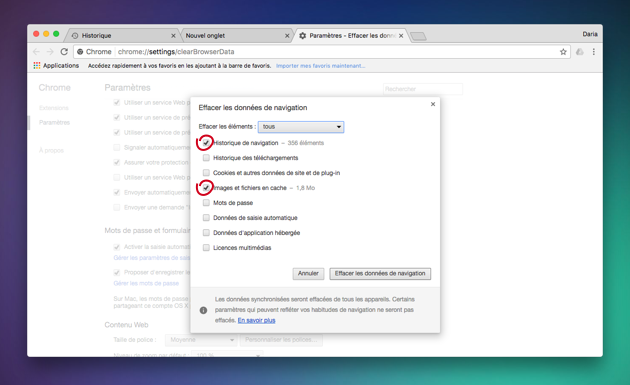Bookmark this page with the star icon
The width and height of the screenshot is (630, 385).
point(563,52)
